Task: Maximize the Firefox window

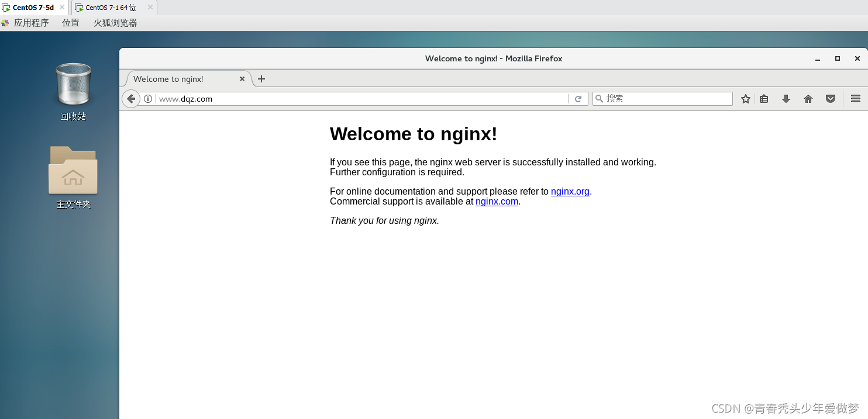Action: coord(838,58)
